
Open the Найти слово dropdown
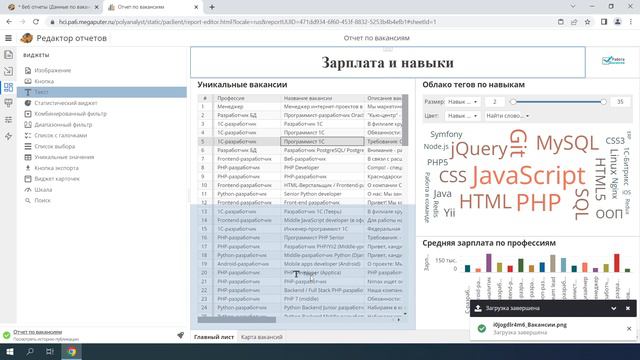[x=507, y=116]
